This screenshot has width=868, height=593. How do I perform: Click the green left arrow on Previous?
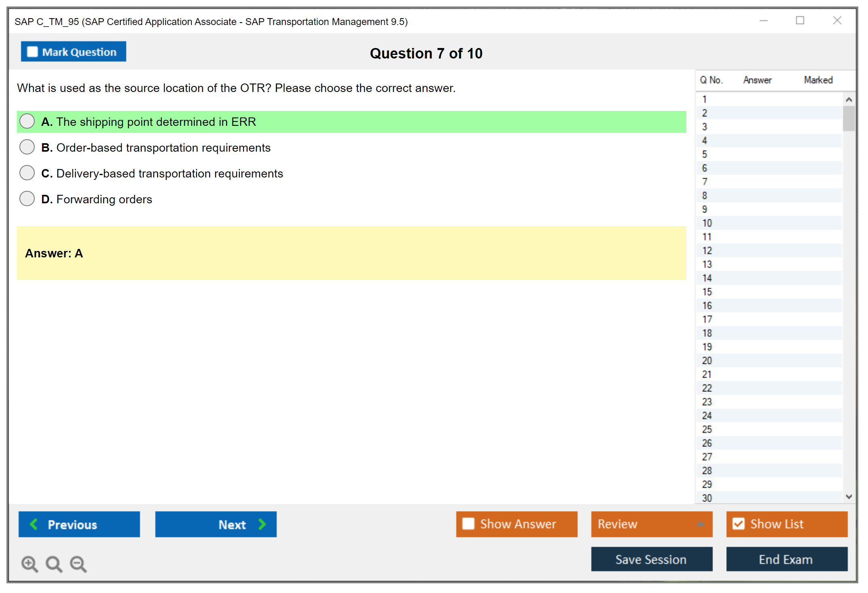tap(34, 524)
